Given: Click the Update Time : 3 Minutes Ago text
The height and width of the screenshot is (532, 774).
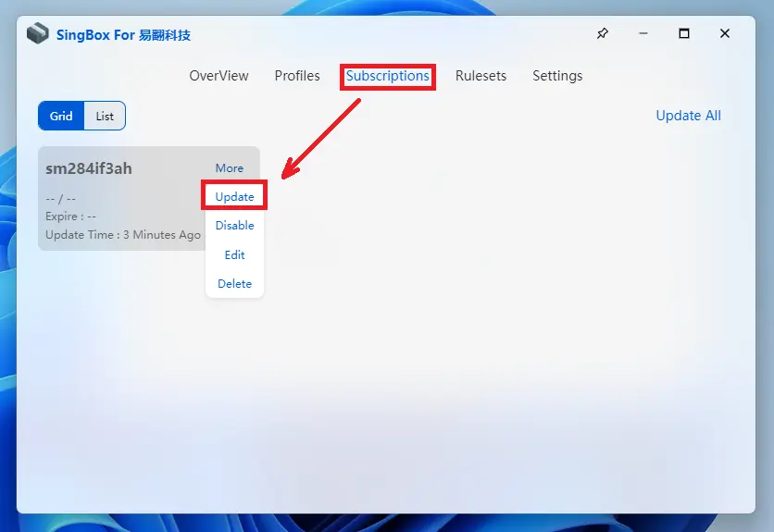Looking at the screenshot, I should pyautogui.click(x=123, y=235).
